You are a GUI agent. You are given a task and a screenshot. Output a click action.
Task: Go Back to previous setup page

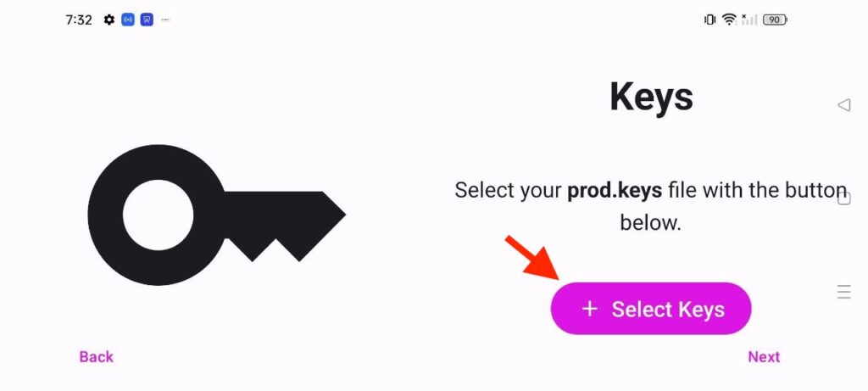97,357
